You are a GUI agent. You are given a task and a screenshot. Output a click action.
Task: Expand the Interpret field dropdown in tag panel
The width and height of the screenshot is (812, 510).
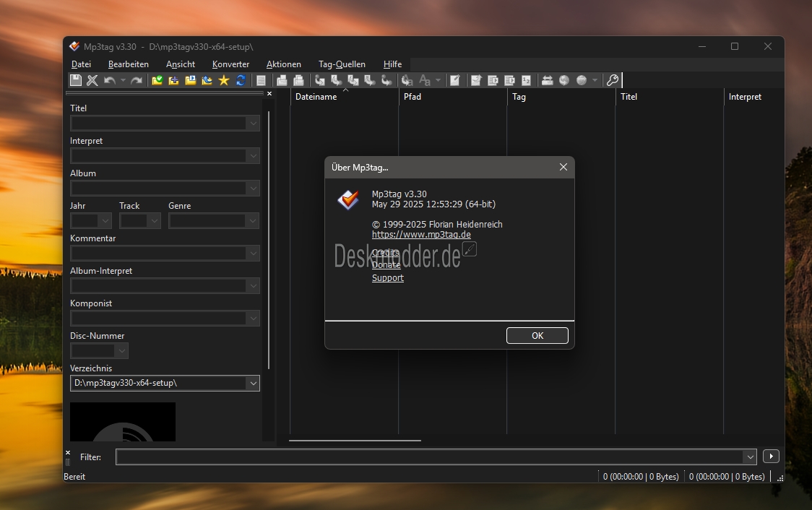(254, 156)
